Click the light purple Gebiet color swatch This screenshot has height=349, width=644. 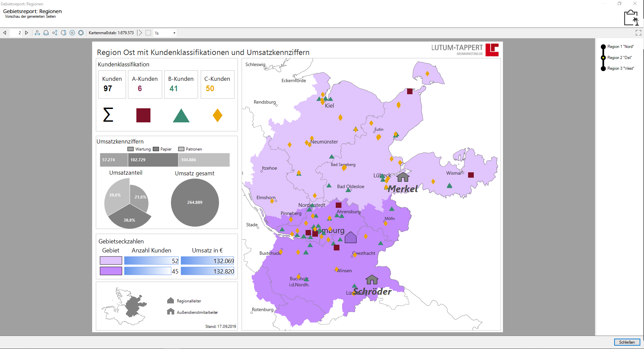111,260
